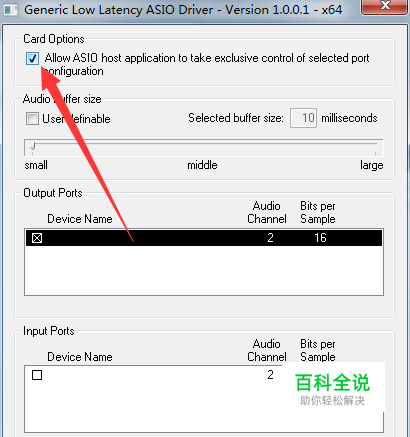Click the output port Bits per Sample 16
This screenshot has height=437, width=410.
(320, 238)
